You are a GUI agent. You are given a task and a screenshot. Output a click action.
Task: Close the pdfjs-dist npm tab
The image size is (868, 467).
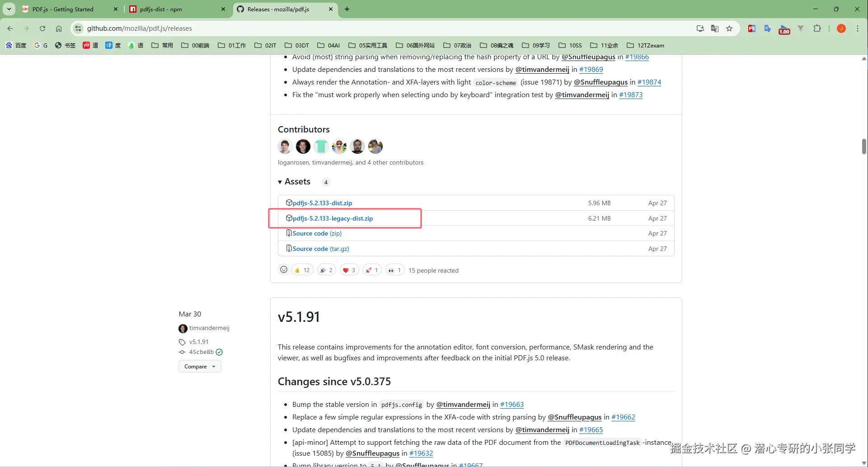223,9
